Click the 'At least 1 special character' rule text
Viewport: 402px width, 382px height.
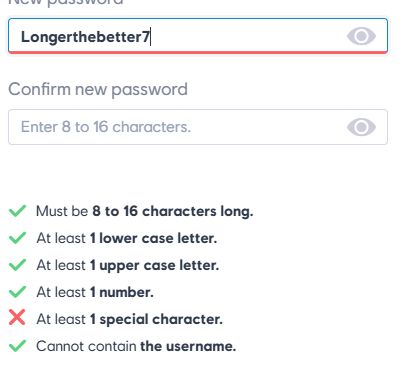pos(129,320)
